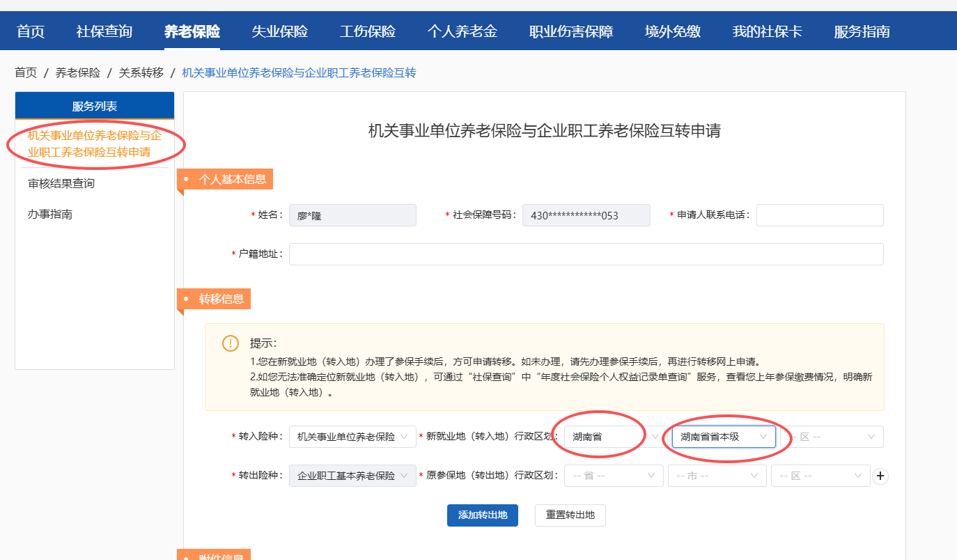Expand the 湖南省 province dropdown
Viewport: 957px width, 560px height.
pyautogui.click(x=613, y=437)
